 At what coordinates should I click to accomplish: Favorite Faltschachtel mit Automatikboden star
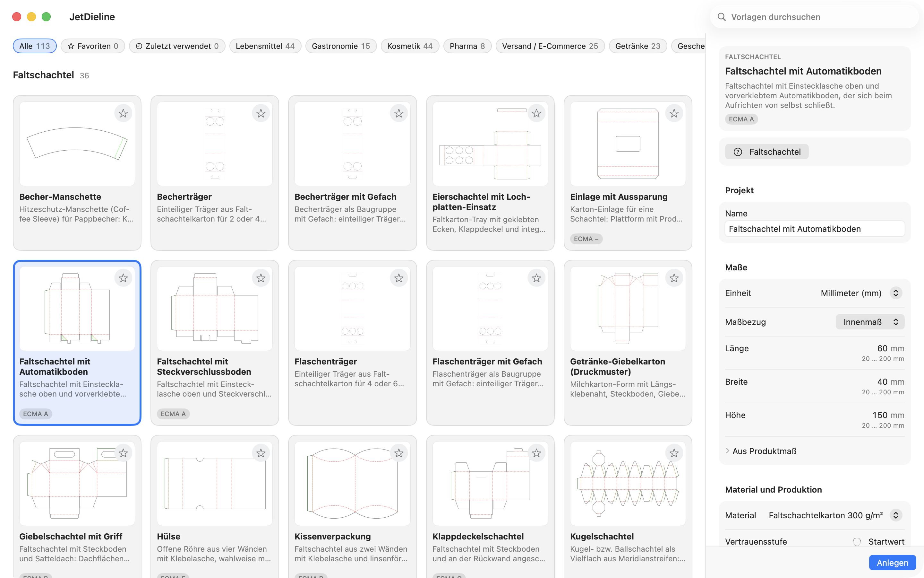pyautogui.click(x=123, y=278)
